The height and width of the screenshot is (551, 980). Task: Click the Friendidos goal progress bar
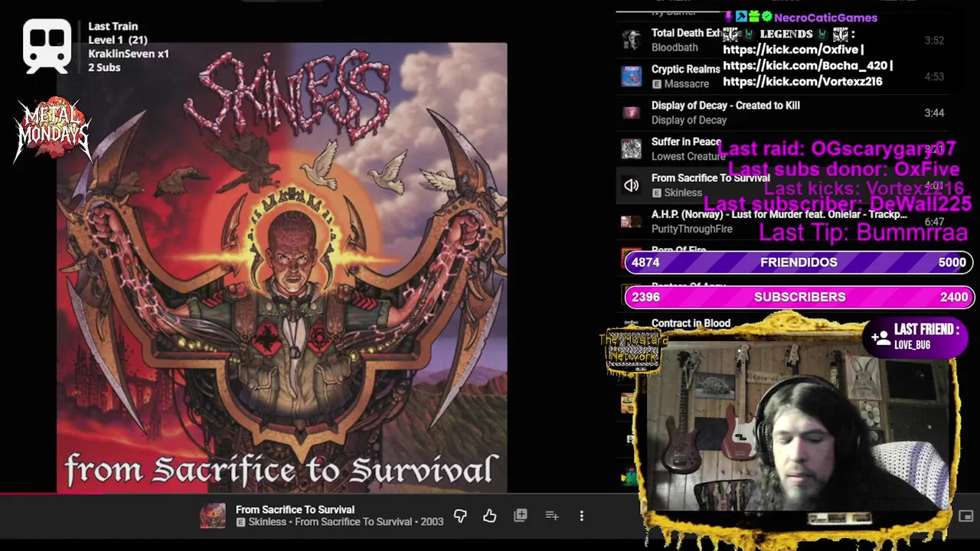[x=799, y=262]
